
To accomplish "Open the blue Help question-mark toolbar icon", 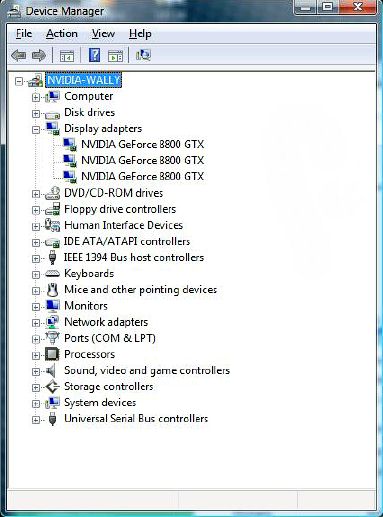I will 95,55.
